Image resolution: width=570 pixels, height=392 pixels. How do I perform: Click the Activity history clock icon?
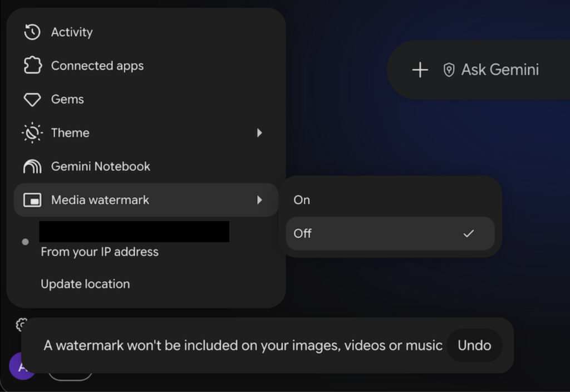[32, 32]
